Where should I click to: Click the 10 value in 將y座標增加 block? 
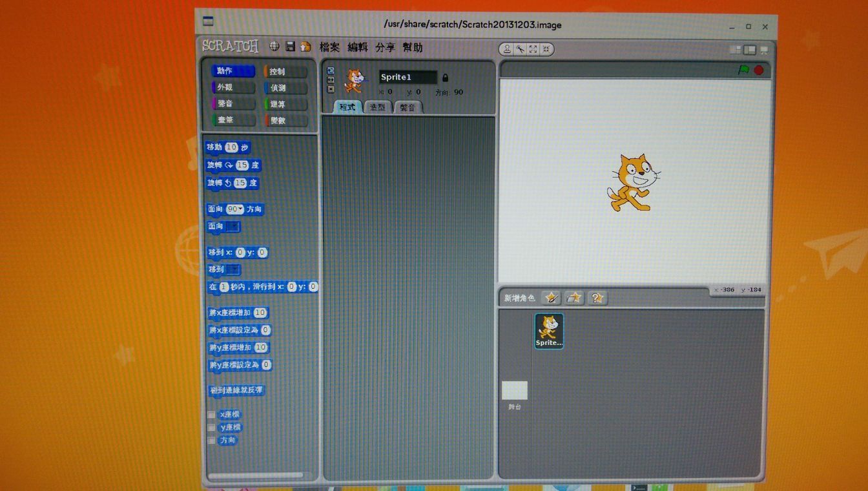click(x=260, y=348)
